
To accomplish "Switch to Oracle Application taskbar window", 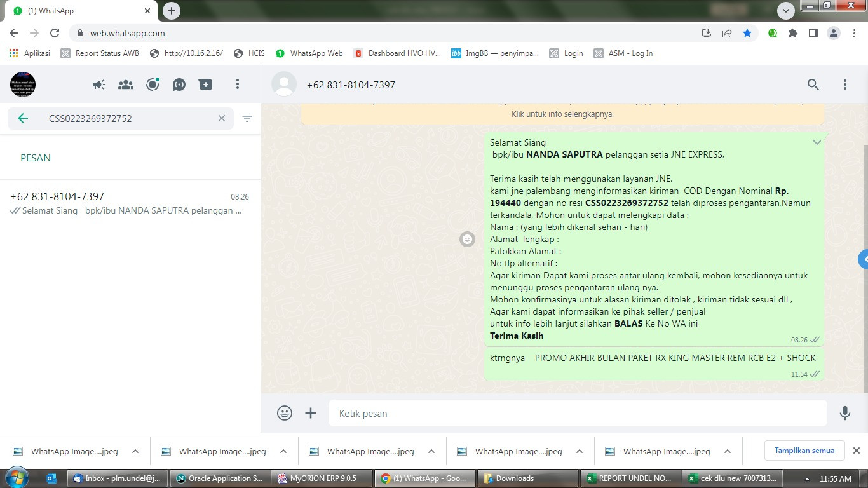I will [220, 478].
